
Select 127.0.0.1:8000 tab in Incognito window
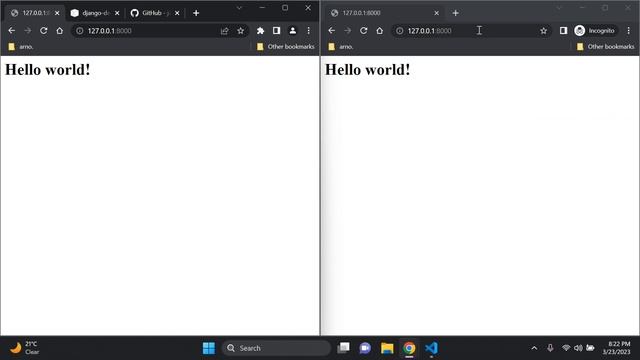tap(385, 13)
